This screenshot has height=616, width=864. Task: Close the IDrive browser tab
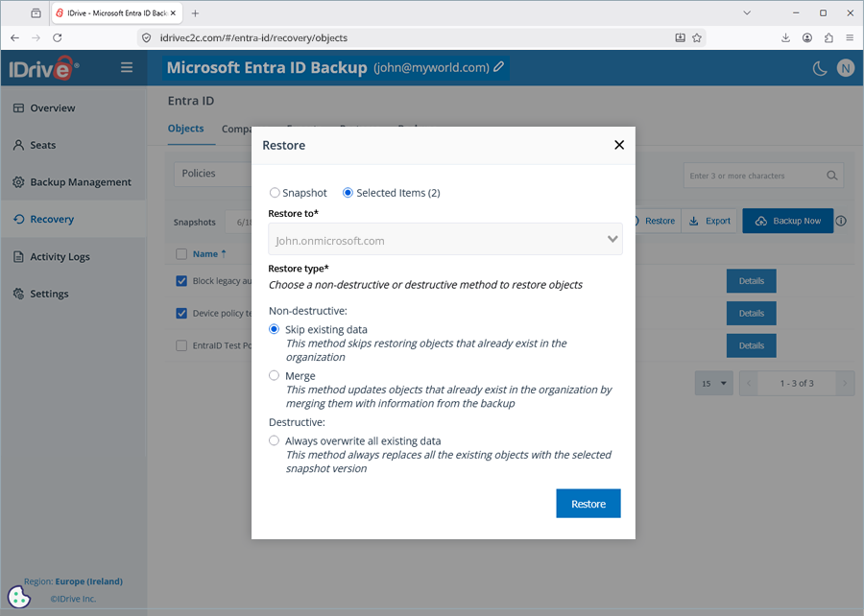pyautogui.click(x=173, y=13)
